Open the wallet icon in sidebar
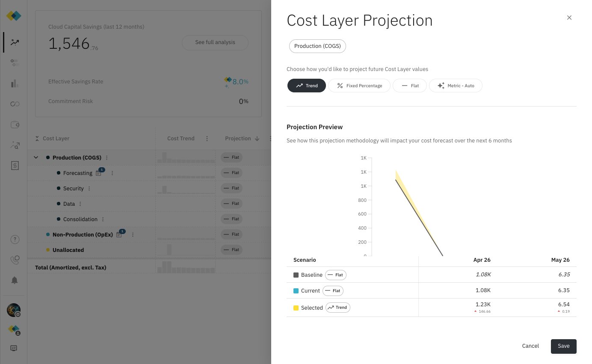Screen dimensions: 592x364 (15, 125)
